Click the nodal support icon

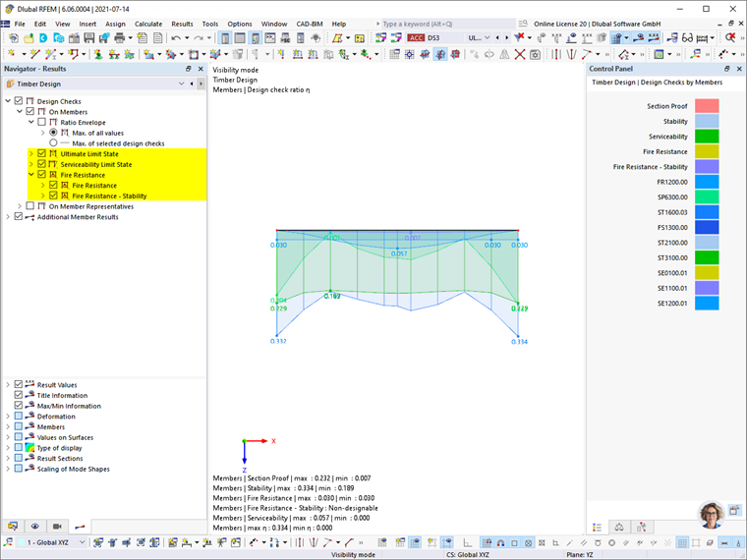(97, 55)
